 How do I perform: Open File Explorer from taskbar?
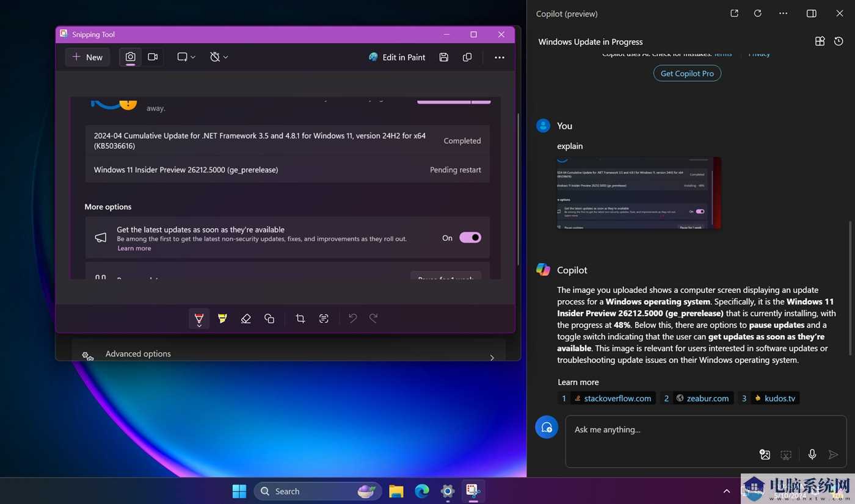click(x=396, y=491)
